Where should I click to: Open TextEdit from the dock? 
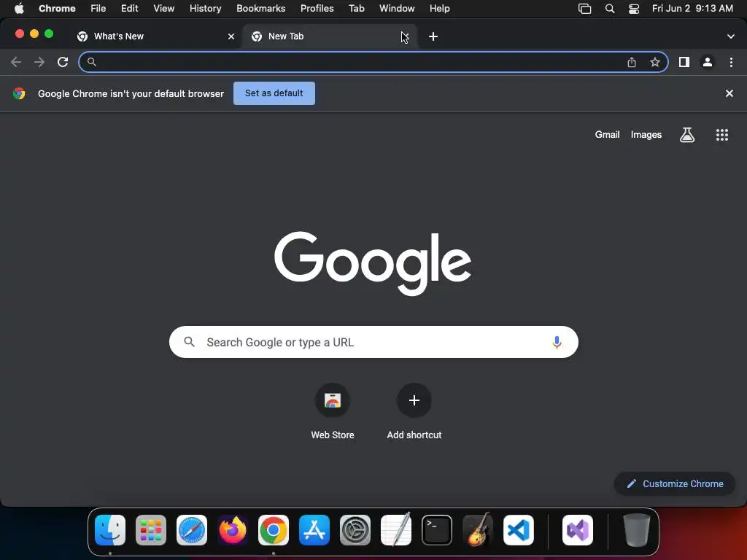pyautogui.click(x=396, y=530)
